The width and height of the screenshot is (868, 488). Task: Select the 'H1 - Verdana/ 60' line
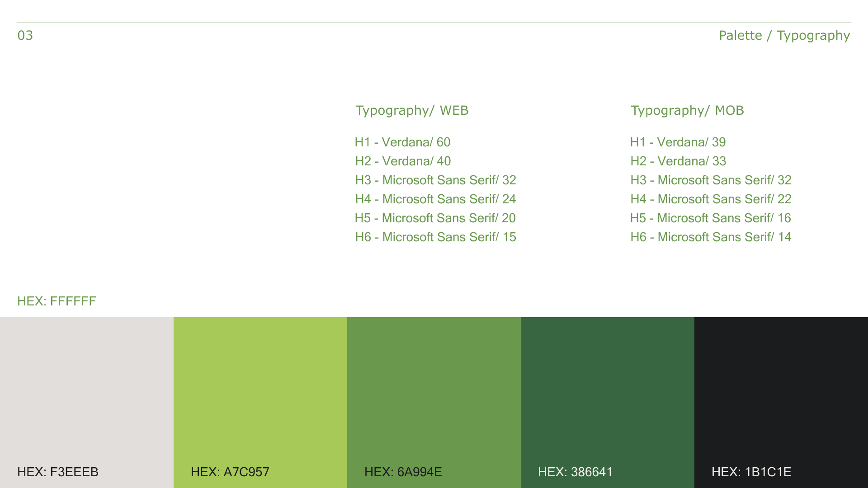pos(402,142)
